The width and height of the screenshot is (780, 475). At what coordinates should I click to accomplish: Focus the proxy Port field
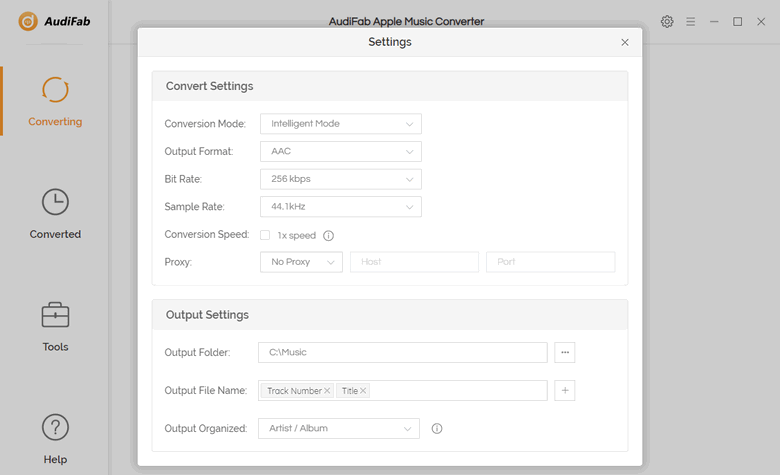click(x=551, y=262)
